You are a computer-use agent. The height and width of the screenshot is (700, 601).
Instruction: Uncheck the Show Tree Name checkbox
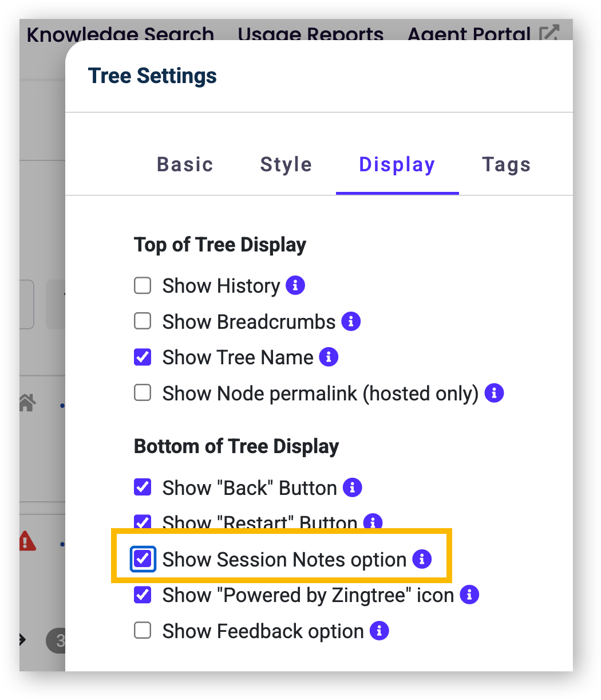point(143,357)
